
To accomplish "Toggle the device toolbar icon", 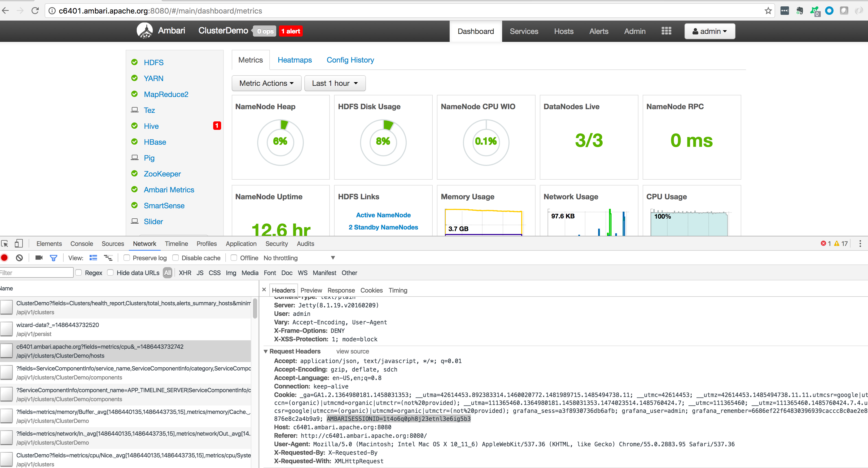I will click(x=19, y=244).
